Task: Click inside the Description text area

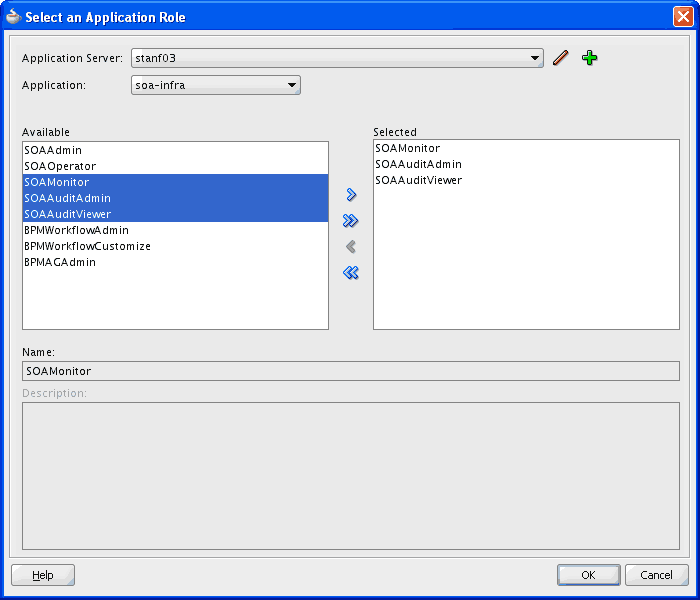Action: click(351, 476)
